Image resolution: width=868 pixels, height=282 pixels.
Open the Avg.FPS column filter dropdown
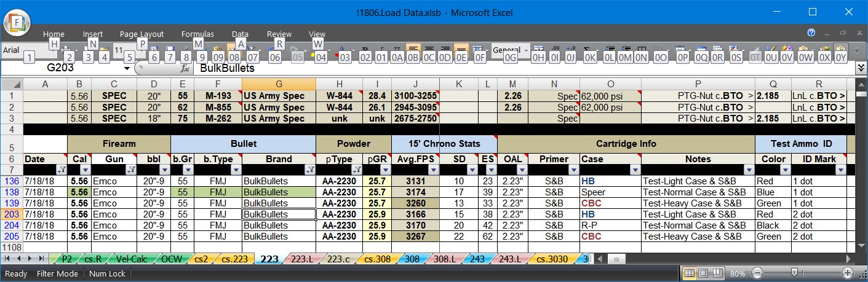point(434,170)
